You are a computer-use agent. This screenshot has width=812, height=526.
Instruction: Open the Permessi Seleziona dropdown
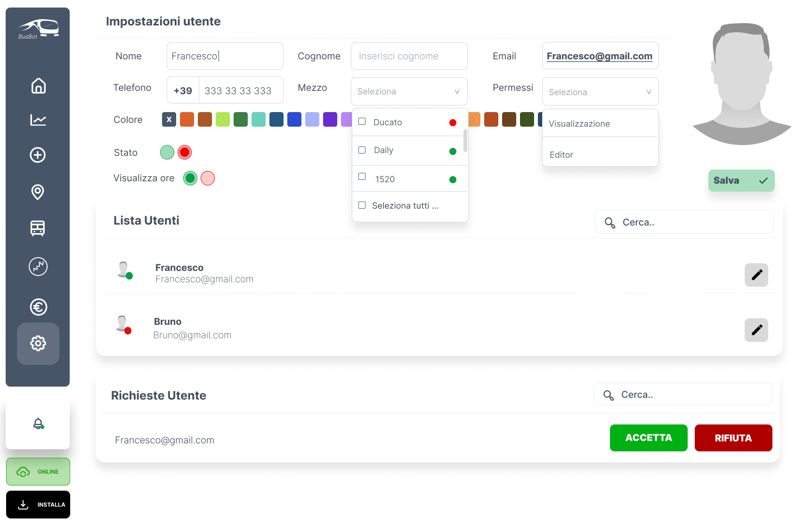point(601,91)
